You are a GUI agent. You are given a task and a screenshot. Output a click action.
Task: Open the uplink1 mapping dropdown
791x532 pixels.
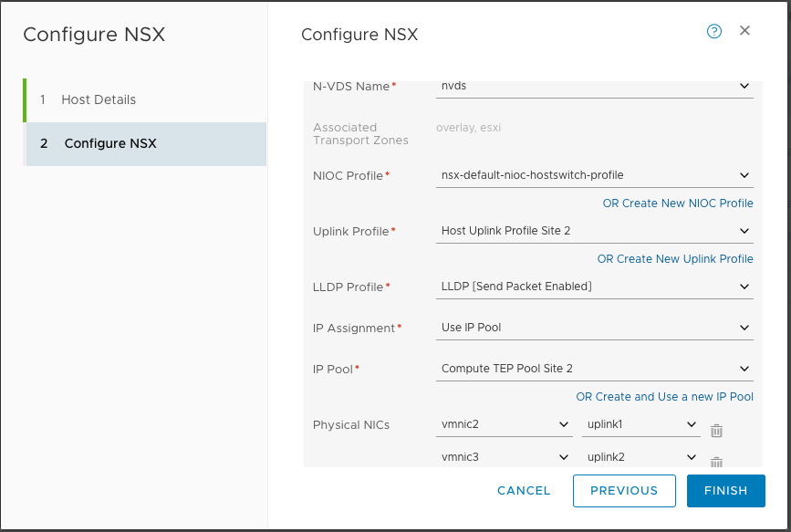coord(640,425)
